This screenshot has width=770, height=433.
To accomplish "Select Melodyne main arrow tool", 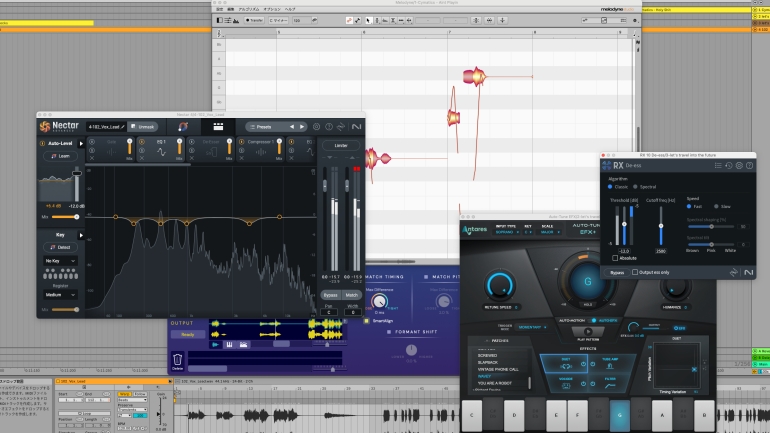I will click(x=368, y=20).
